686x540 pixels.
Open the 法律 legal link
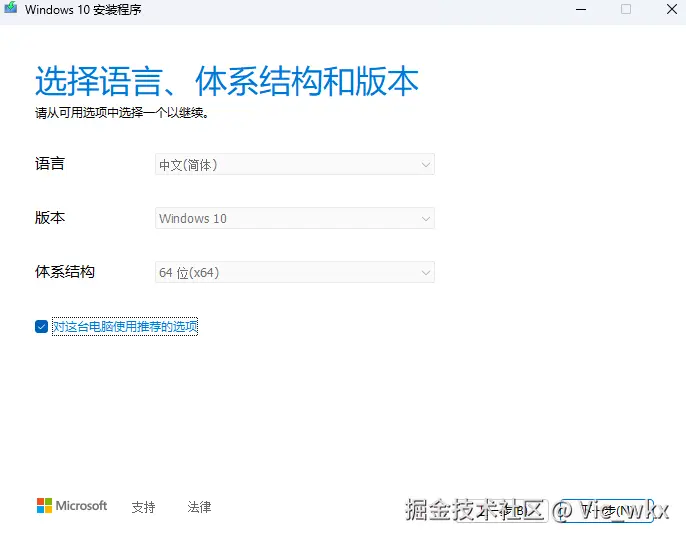coord(199,507)
